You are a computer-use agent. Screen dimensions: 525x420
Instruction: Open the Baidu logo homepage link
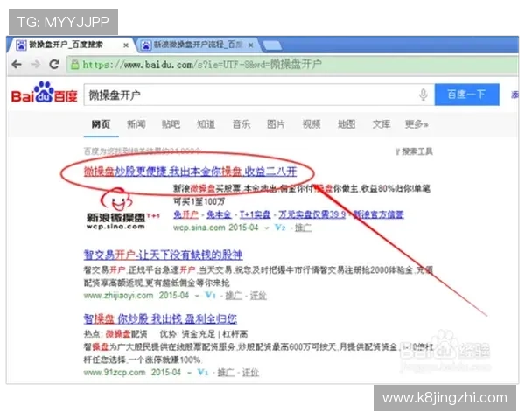tap(45, 93)
